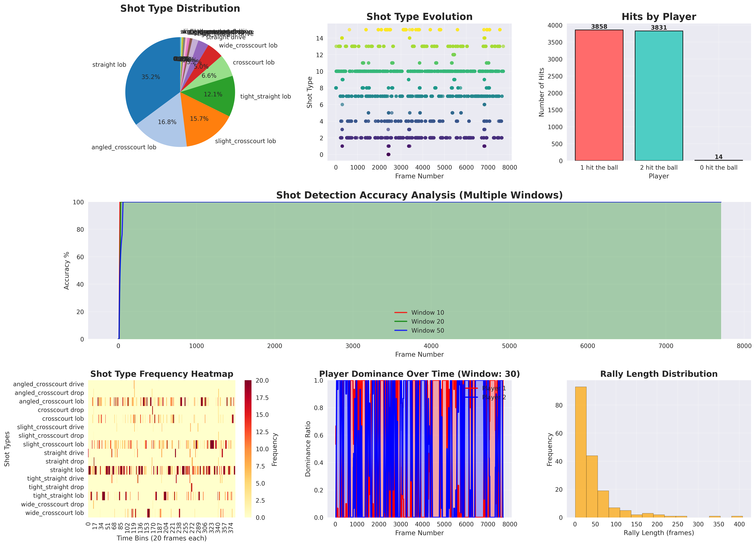
Task: Click 'Frame Number' label under the accuracy chart
Action: 419,354
